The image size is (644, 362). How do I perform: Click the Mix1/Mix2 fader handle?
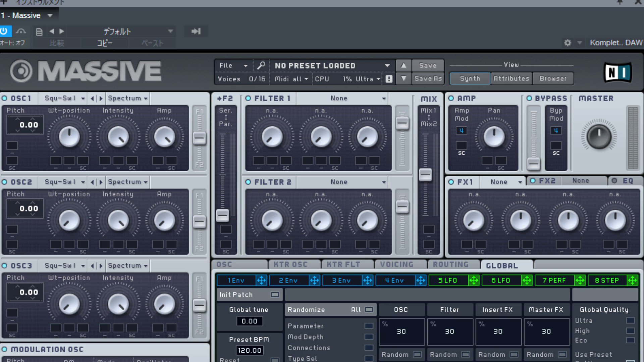point(425,175)
